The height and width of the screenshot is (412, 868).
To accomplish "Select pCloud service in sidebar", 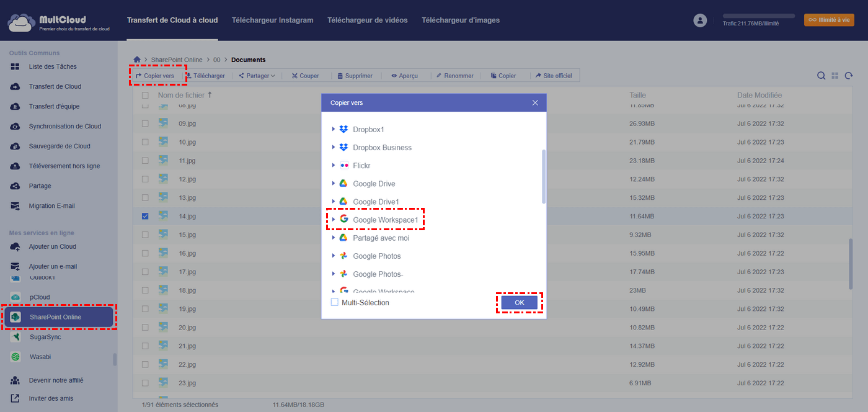I will [40, 297].
